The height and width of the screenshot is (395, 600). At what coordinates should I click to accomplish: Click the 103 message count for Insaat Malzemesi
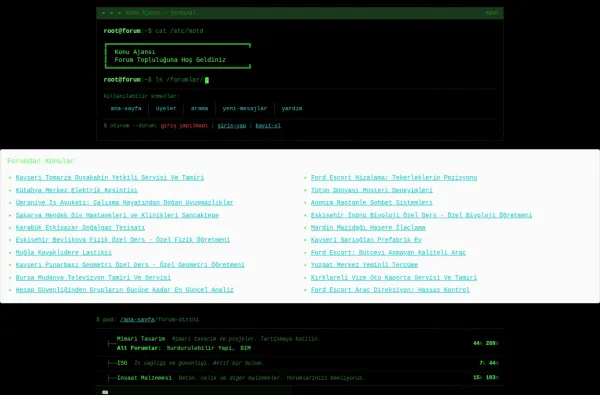pos(491,378)
